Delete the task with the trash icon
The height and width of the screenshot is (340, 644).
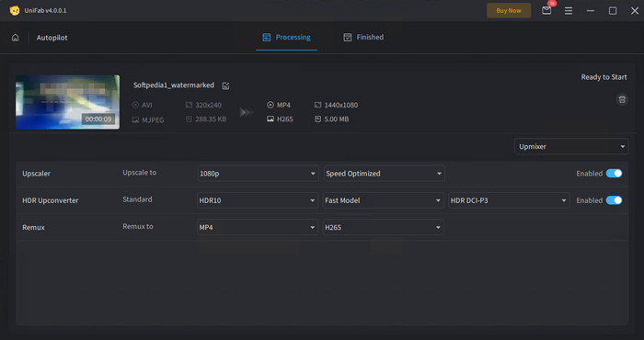(622, 99)
